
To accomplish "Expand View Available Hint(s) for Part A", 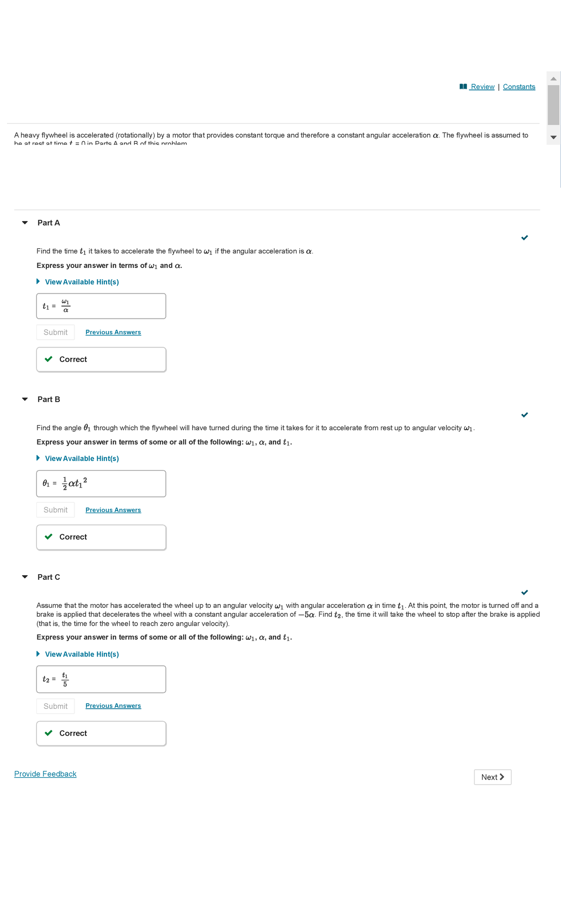I will (81, 282).
